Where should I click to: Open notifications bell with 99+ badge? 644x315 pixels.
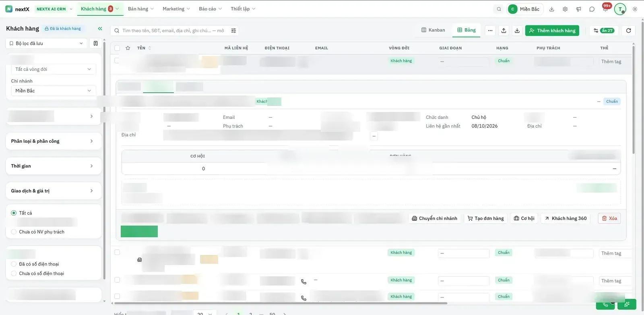pyautogui.click(x=605, y=8)
